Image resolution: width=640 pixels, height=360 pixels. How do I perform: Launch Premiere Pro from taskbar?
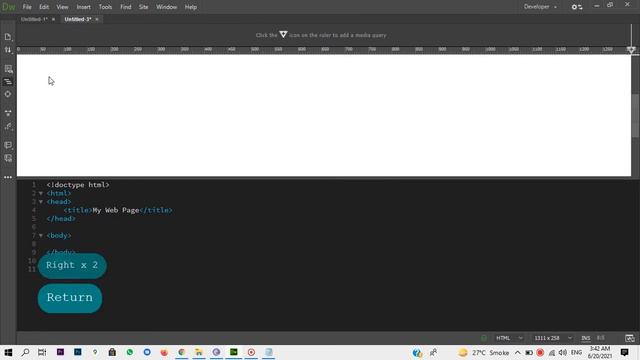click(x=60, y=352)
